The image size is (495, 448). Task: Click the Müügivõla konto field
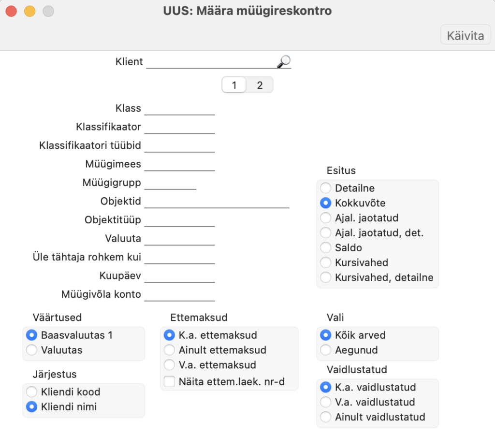pos(180,295)
